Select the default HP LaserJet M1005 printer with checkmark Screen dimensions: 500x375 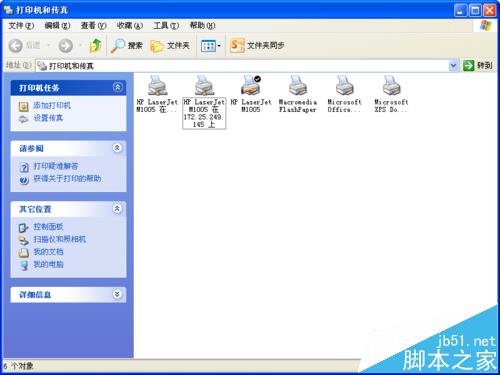[251, 86]
